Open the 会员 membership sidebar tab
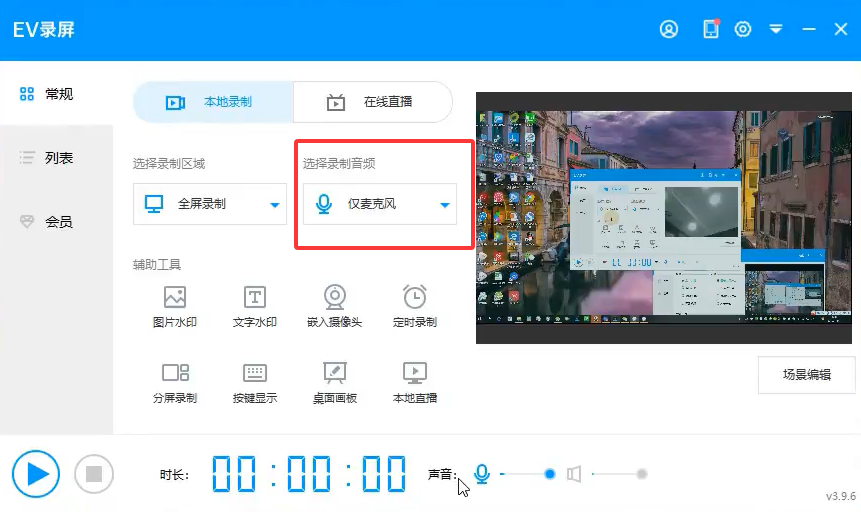861x512 pixels. [57, 222]
